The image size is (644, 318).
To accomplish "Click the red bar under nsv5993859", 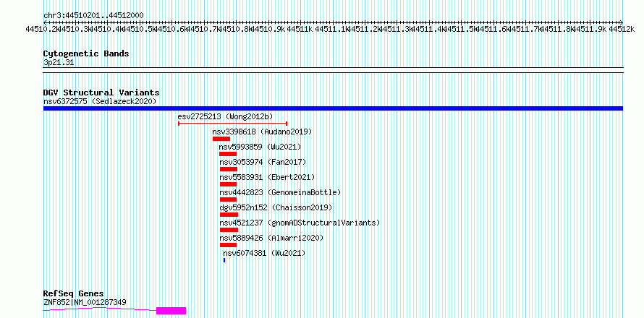I will [x=228, y=154].
